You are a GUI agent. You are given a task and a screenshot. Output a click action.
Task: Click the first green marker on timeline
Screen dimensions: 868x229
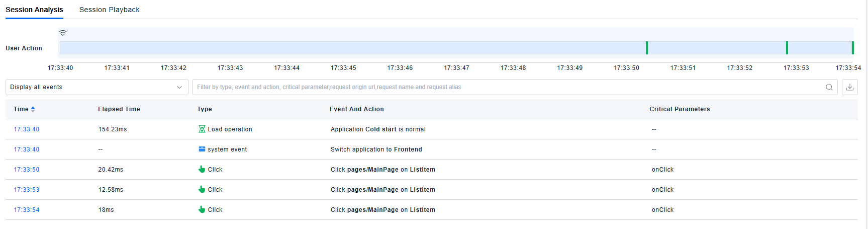647,48
